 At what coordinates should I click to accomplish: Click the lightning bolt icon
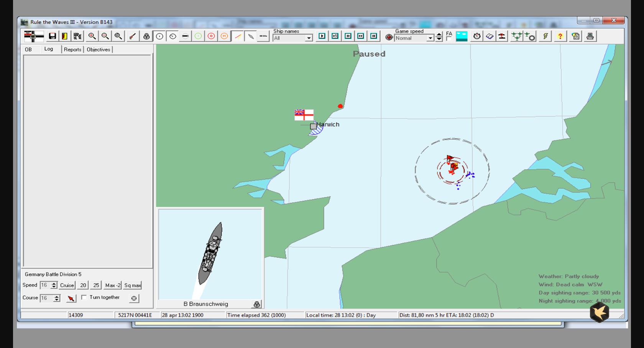coord(545,36)
